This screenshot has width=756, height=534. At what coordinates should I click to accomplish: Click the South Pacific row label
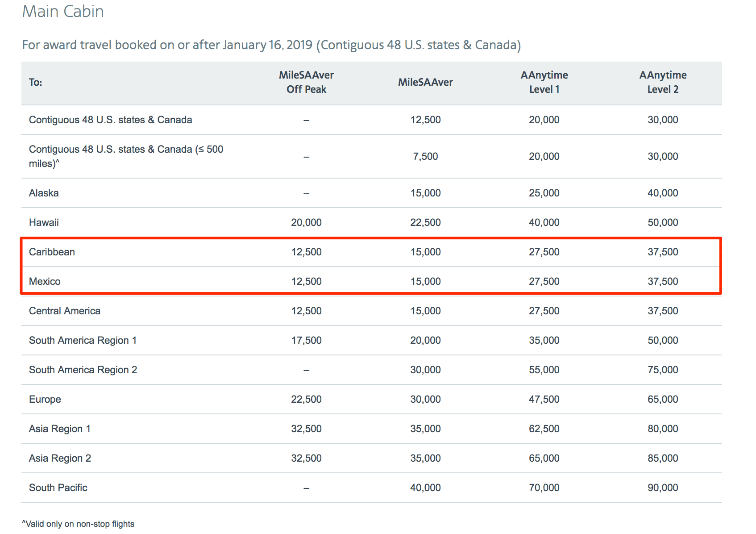pos(58,487)
